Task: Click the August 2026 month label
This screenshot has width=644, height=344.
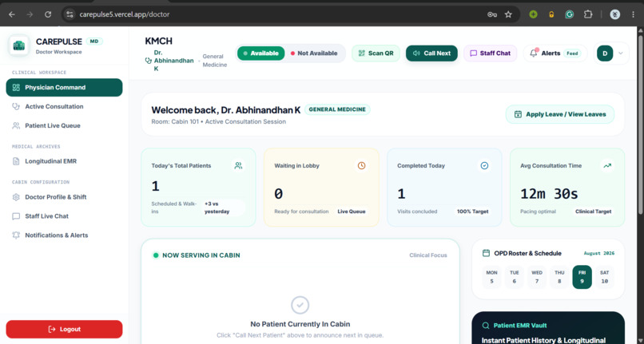Action: [599, 253]
